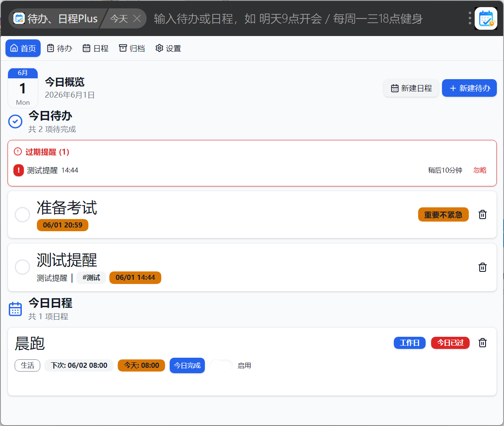
Task: Click the 共 2 项待完成 count text
Action: point(52,129)
